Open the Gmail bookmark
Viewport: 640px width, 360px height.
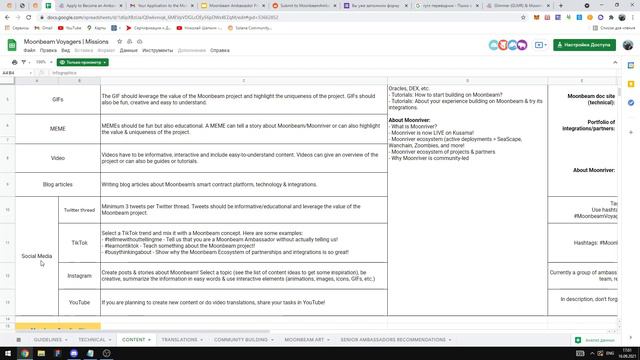[x=43, y=28]
